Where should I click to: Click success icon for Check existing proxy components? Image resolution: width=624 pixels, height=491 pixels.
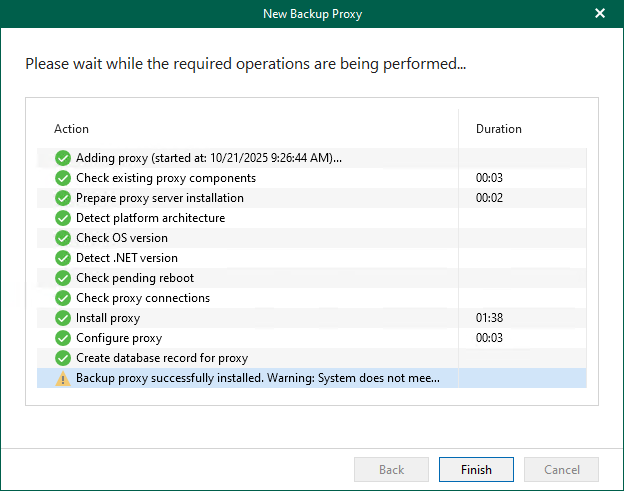click(63, 178)
